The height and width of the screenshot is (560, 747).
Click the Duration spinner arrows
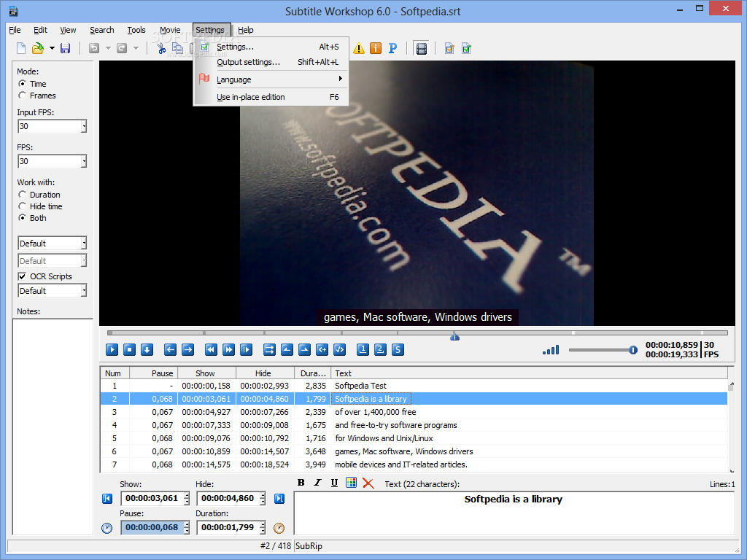pos(263,528)
